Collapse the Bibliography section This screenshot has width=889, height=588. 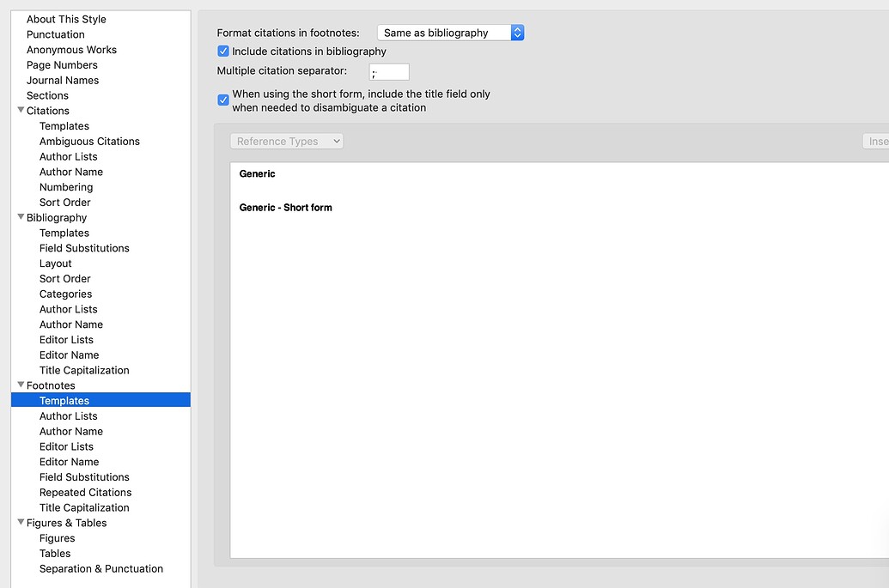click(x=20, y=217)
